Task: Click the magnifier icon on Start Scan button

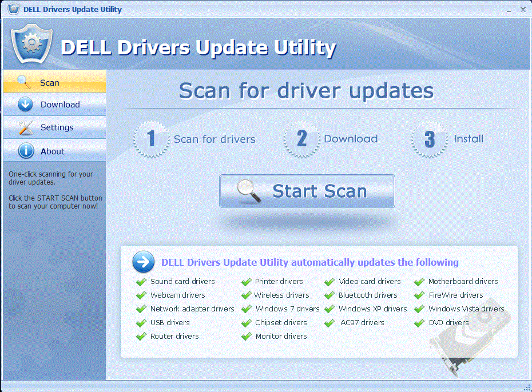Action: (x=249, y=191)
